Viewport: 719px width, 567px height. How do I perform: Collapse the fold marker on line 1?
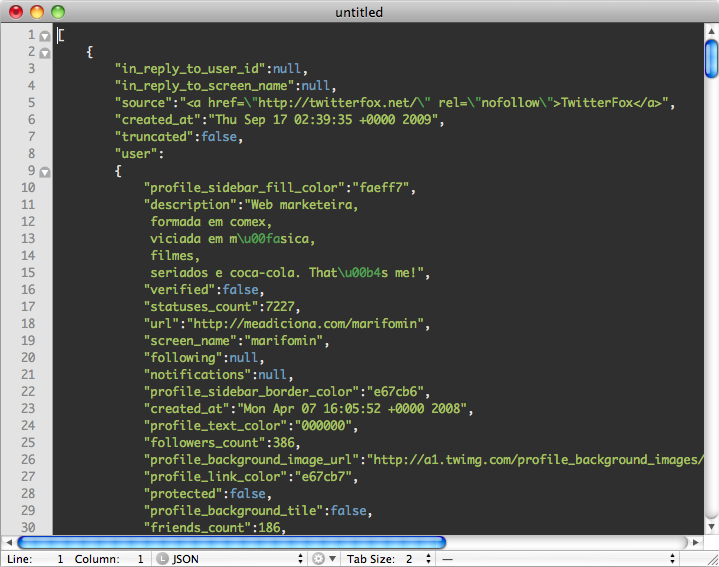click(x=45, y=36)
